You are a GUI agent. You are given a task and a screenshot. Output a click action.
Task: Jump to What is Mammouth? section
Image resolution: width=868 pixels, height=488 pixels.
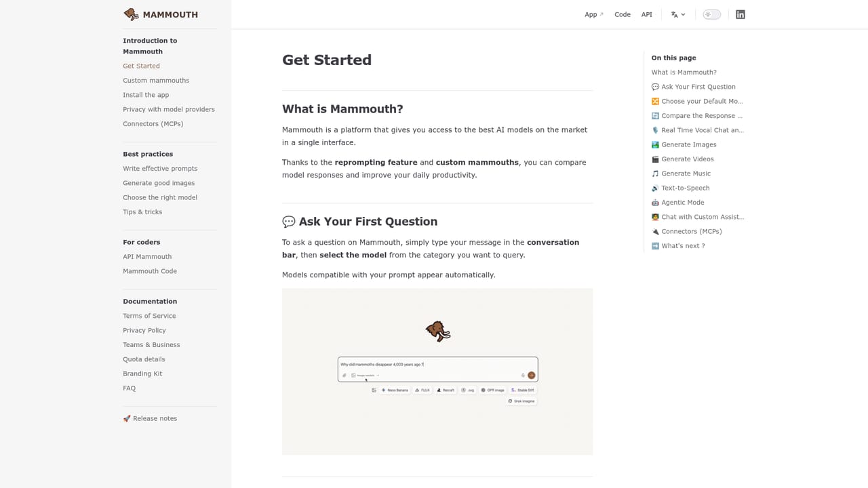tap(684, 72)
